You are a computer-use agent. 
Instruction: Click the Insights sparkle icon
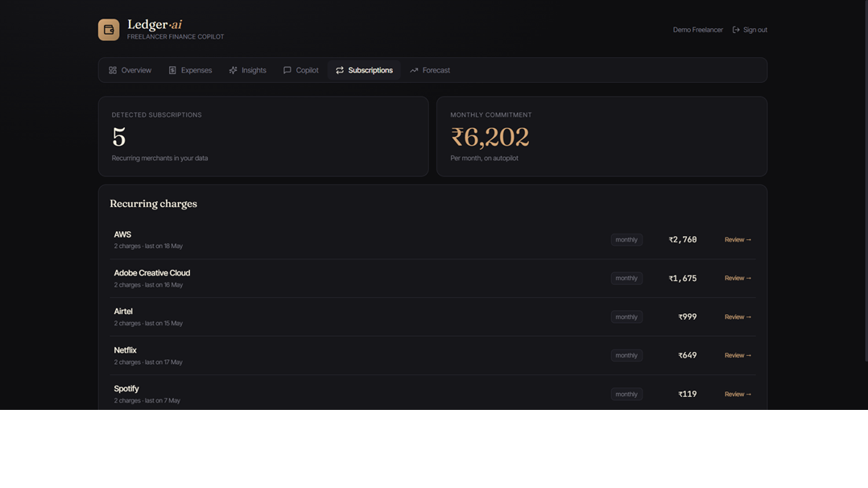(x=233, y=70)
